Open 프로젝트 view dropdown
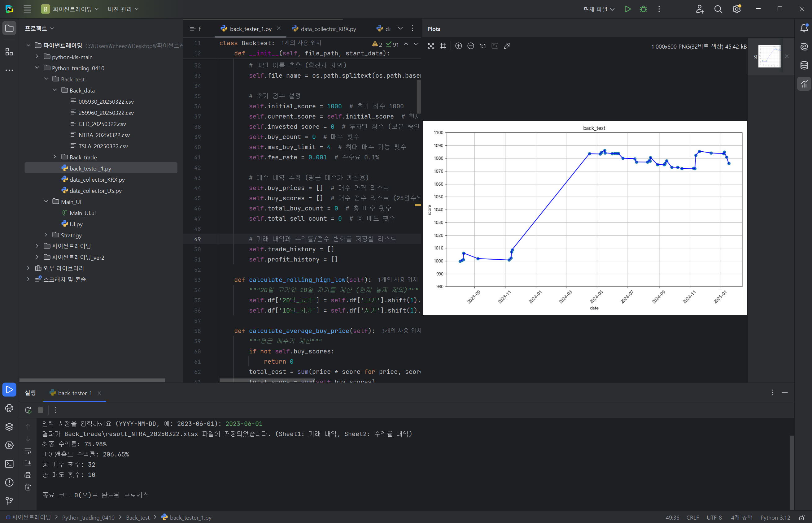Image resolution: width=812 pixels, height=523 pixels. (x=39, y=28)
